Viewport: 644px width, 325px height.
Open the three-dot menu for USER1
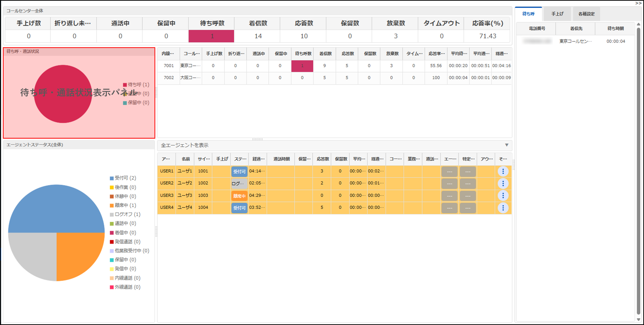tap(503, 171)
